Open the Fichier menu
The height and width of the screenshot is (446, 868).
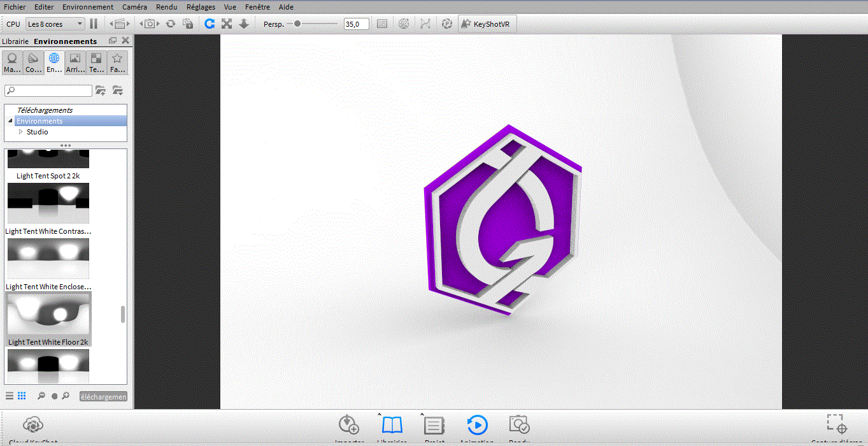pos(15,7)
